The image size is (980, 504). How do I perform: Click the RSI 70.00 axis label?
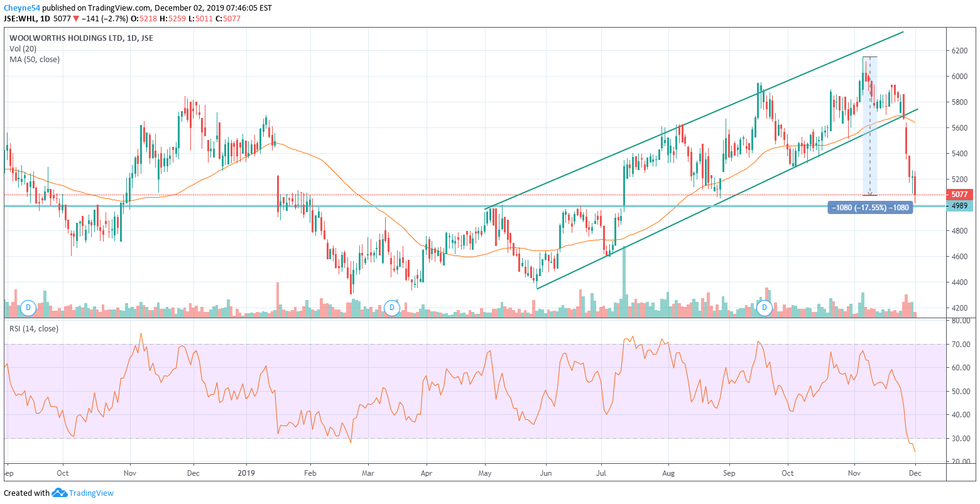960,345
